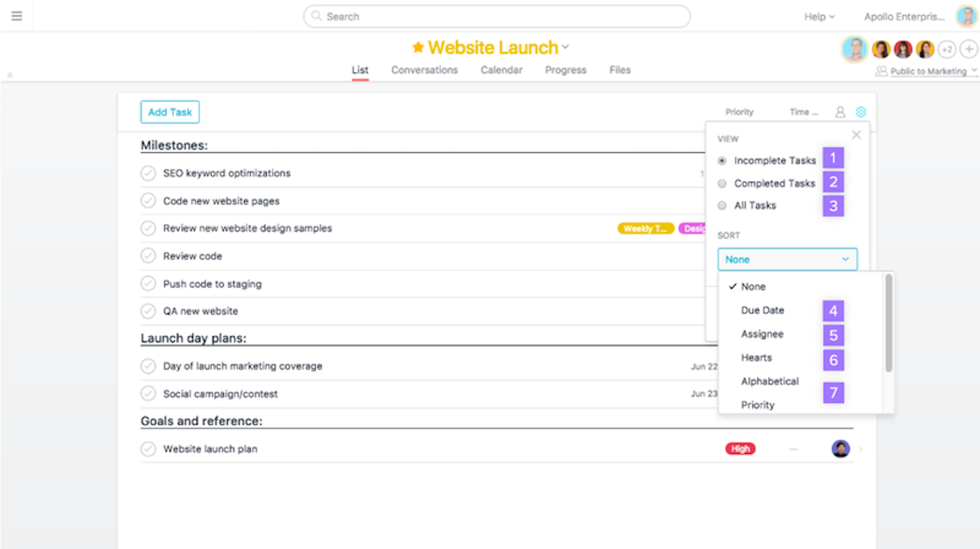
Task: Switch to the Calendar tab
Action: coord(501,69)
